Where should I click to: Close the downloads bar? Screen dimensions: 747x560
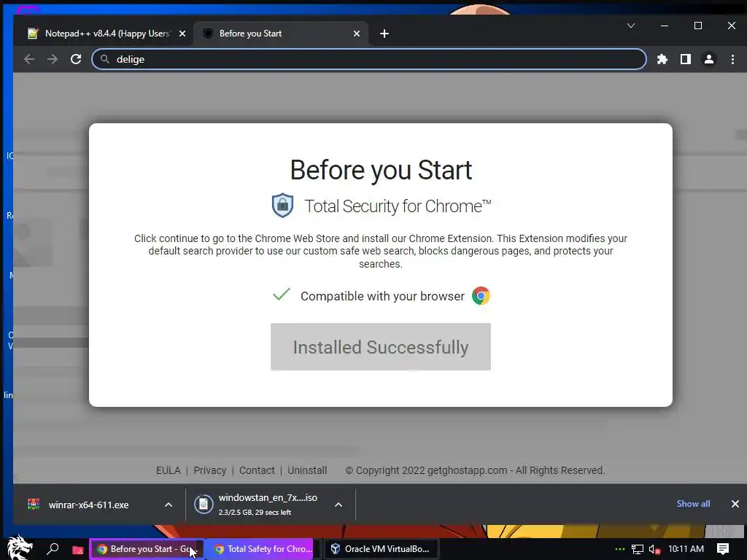(735, 504)
